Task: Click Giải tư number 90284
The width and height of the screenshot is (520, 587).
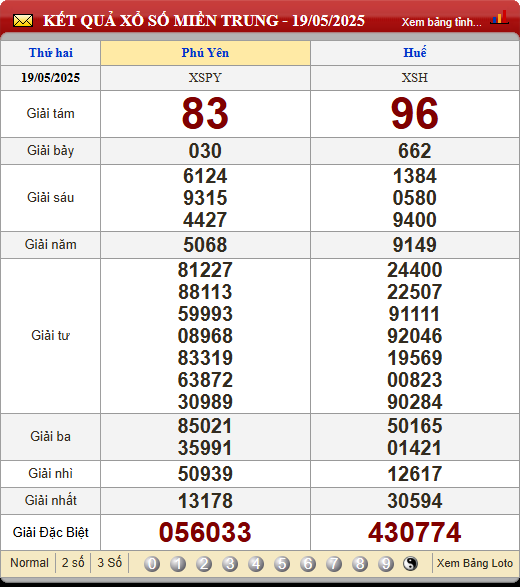Action: pyautogui.click(x=415, y=402)
